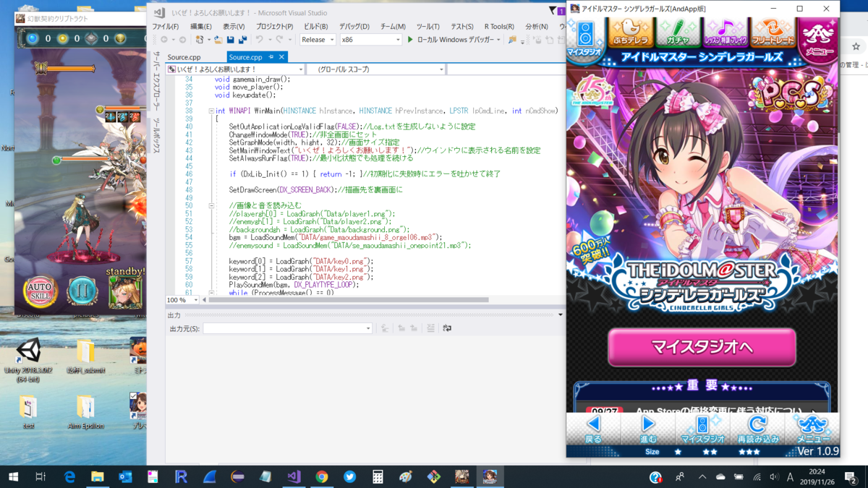Click the Redo arrow in Visual Studio toolbar
The width and height of the screenshot is (868, 488).
pyautogui.click(x=279, y=40)
